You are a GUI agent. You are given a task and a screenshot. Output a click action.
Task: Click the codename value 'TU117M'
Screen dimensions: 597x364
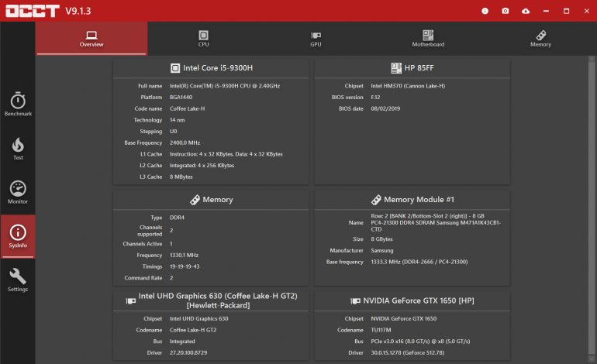point(381,330)
